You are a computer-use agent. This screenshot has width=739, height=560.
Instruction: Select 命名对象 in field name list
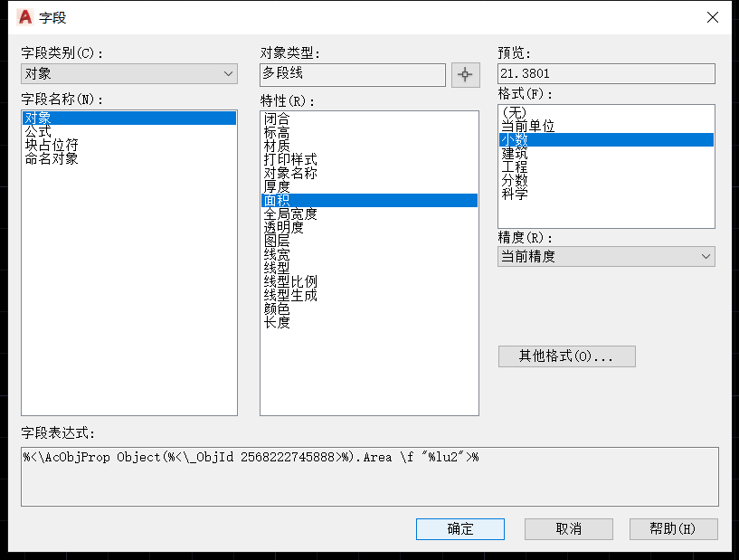click(x=129, y=159)
